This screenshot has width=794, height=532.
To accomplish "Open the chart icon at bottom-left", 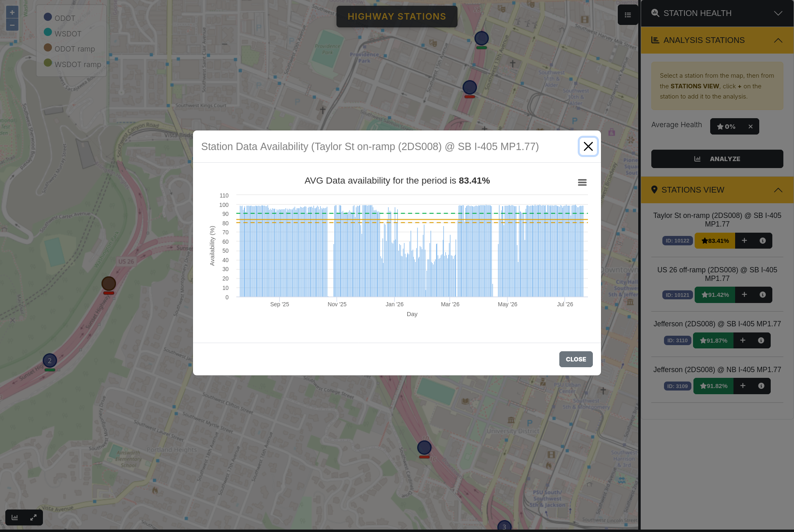I will click(15, 517).
